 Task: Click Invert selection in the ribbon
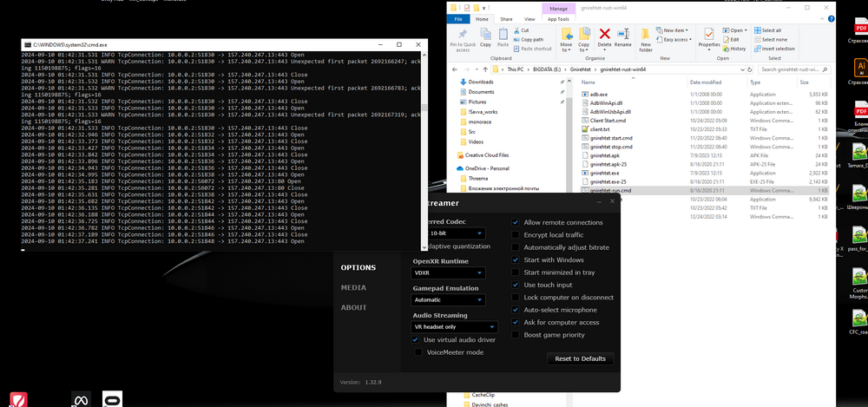point(774,49)
